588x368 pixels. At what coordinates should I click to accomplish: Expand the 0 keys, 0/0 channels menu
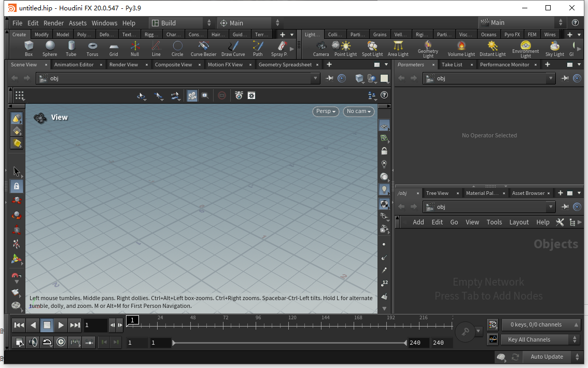(x=540, y=324)
